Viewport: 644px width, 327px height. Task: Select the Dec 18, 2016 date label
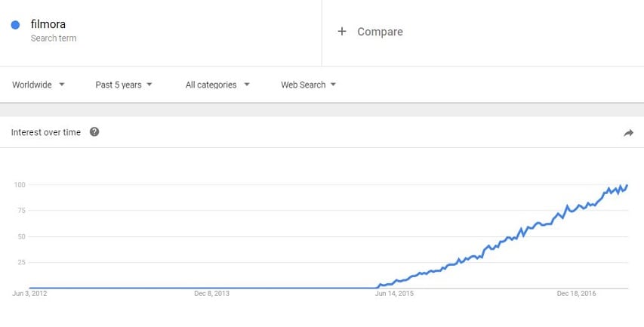(x=577, y=294)
